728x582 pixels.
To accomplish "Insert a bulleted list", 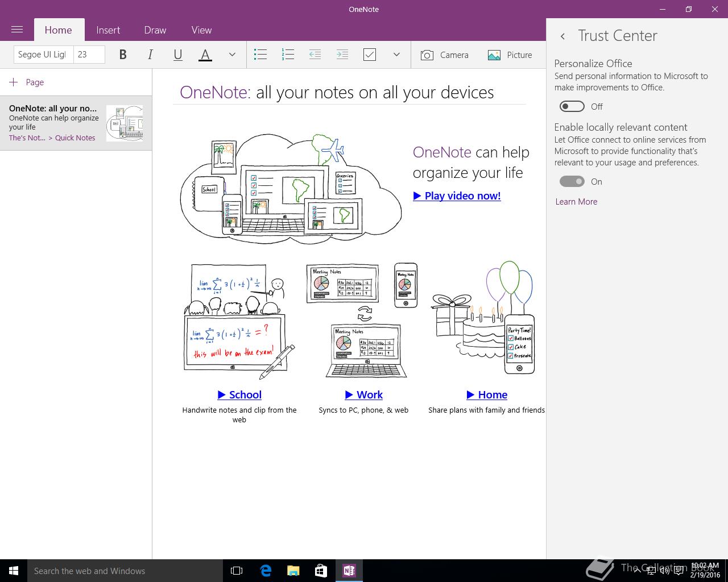I will pyautogui.click(x=260, y=55).
